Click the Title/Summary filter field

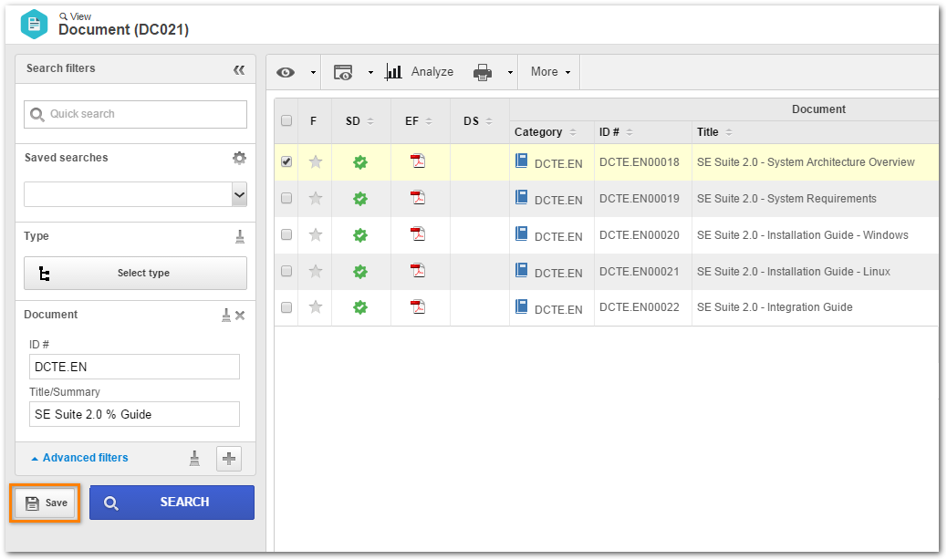(x=134, y=414)
